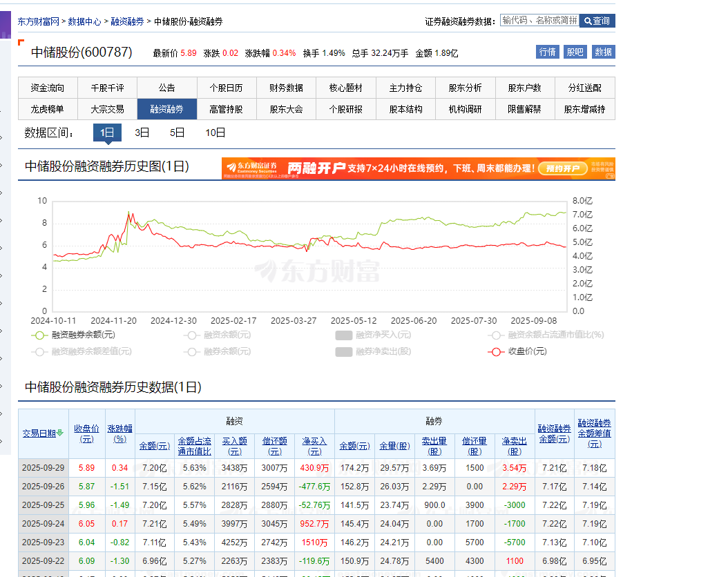Open the 大宗交易 tab
This screenshot has width=728, height=577.
[107, 109]
